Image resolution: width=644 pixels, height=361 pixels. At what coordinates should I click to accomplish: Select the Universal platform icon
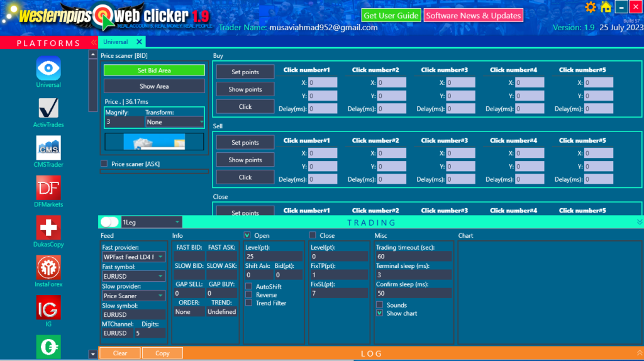48,68
